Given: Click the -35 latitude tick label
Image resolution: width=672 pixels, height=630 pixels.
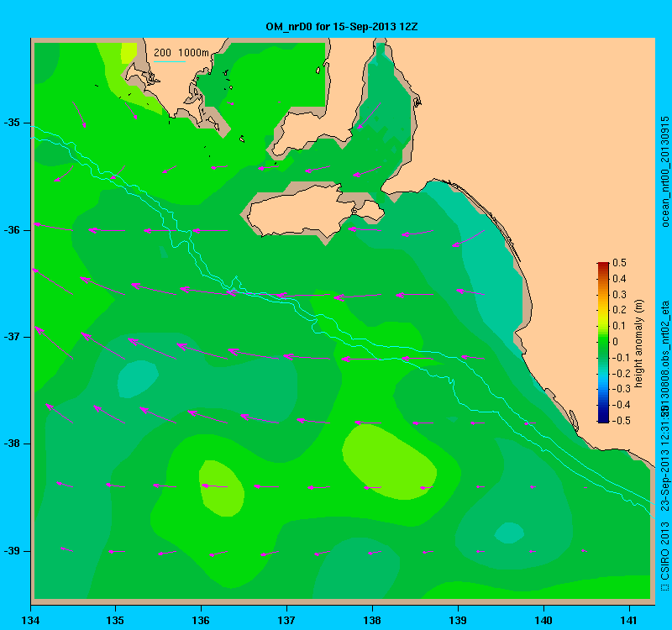Looking at the screenshot, I should pos(12,123).
